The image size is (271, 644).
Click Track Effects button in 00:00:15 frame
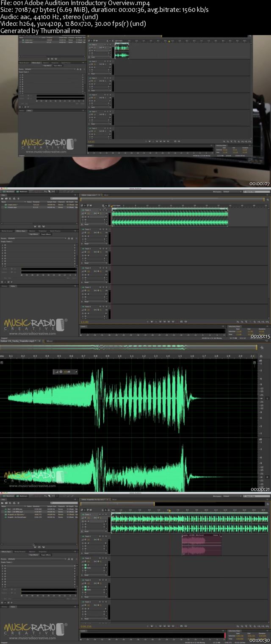[46, 234]
